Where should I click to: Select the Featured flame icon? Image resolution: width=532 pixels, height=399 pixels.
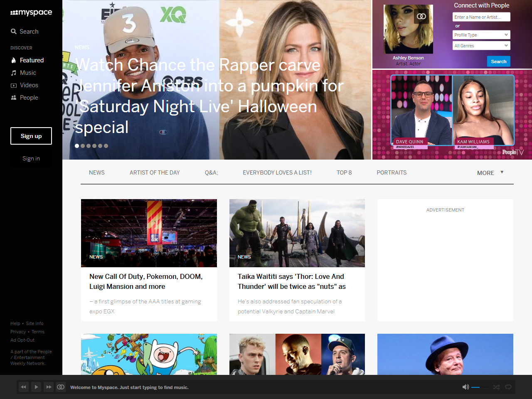[14, 60]
